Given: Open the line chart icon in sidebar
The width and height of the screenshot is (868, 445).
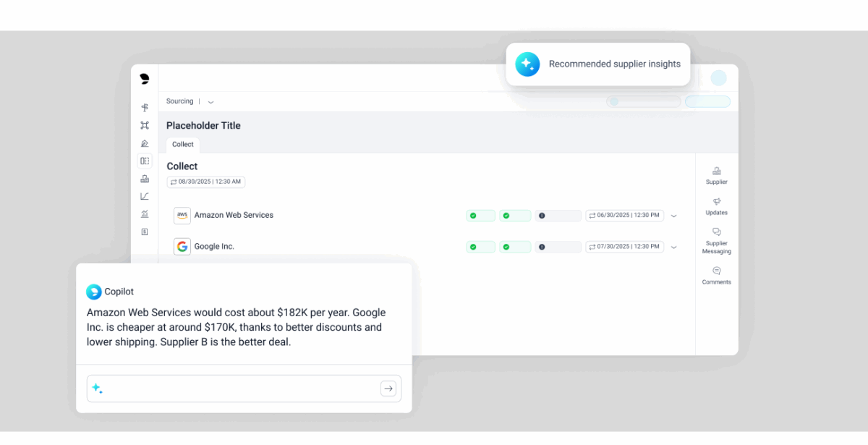Looking at the screenshot, I should (x=145, y=196).
